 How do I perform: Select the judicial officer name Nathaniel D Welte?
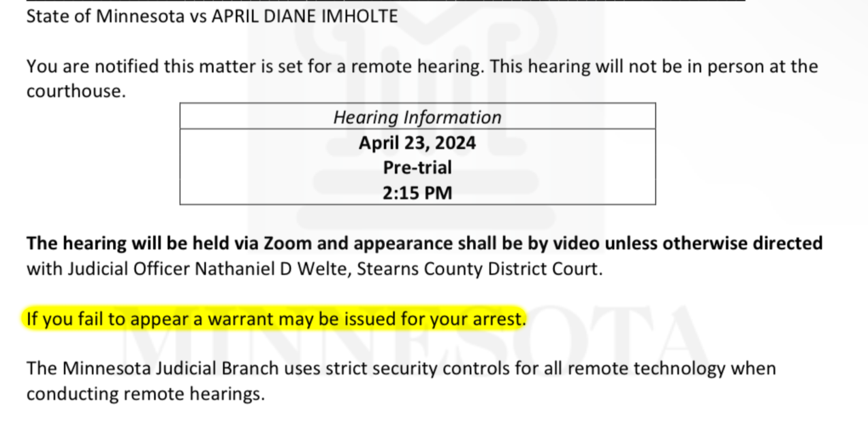(273, 269)
